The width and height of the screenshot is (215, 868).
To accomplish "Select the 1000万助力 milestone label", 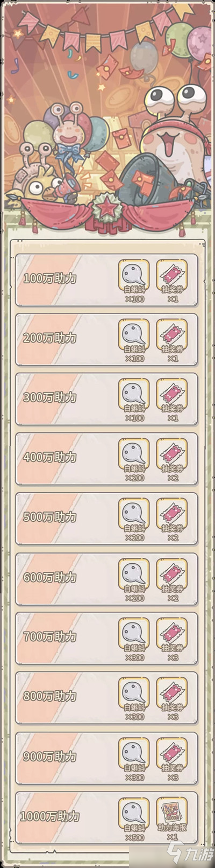I will click(x=50, y=816).
